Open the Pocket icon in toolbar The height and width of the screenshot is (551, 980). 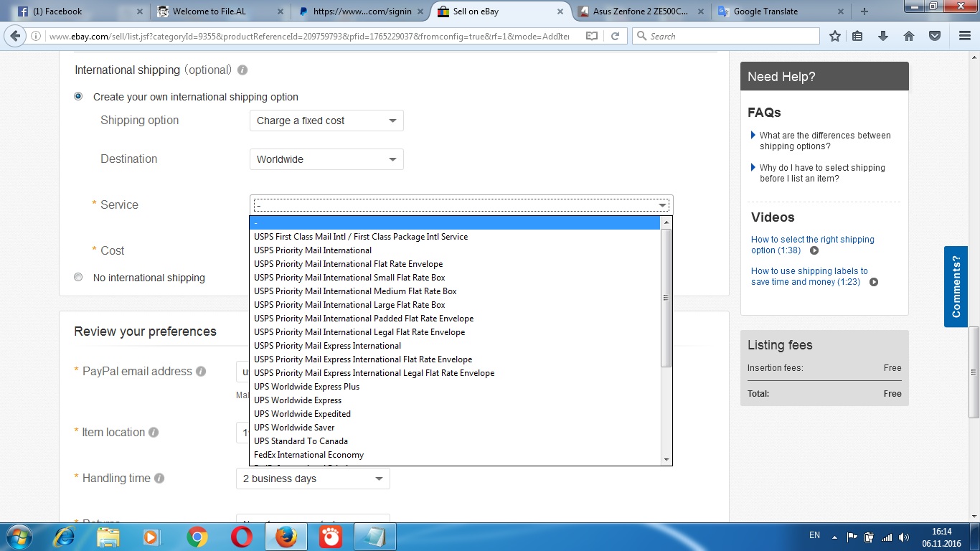pos(935,36)
